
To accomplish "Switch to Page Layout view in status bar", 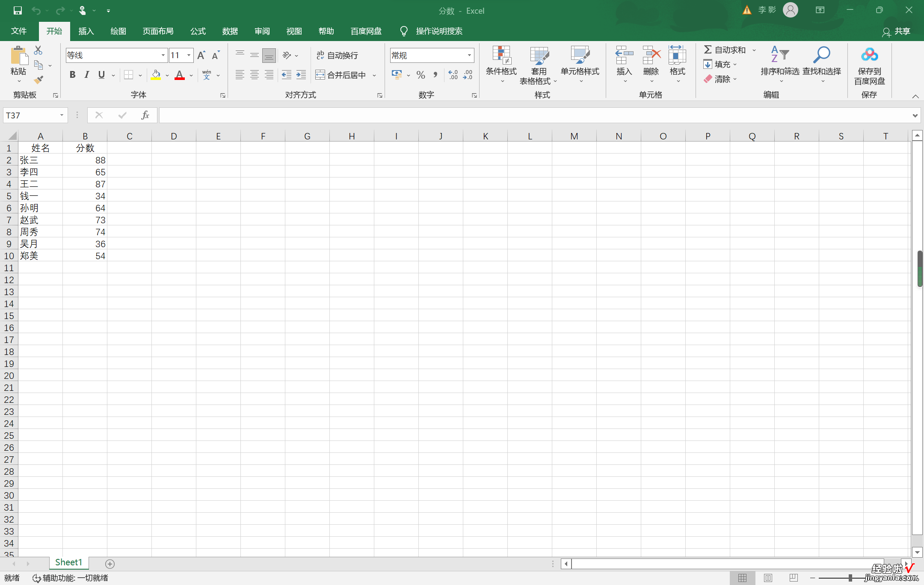I will click(x=768, y=578).
